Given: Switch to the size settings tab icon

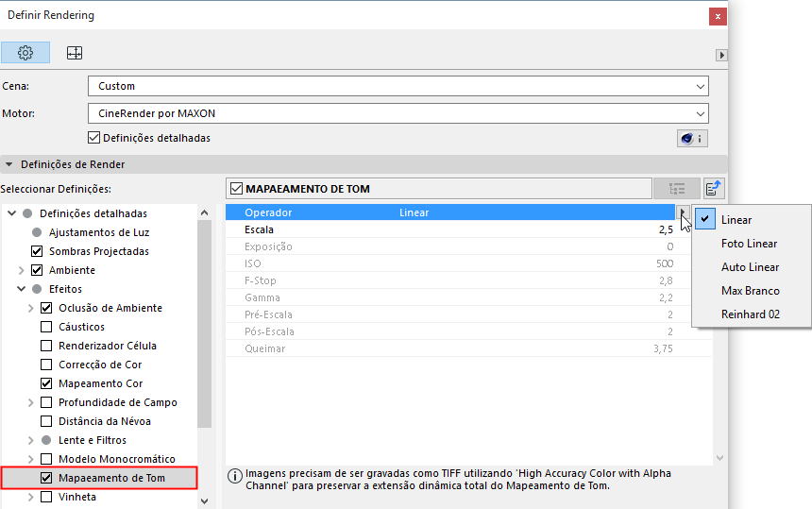Looking at the screenshot, I should click(75, 52).
